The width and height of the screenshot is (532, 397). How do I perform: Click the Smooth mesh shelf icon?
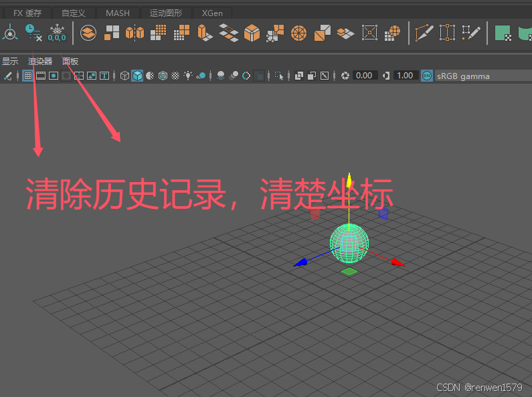158,33
